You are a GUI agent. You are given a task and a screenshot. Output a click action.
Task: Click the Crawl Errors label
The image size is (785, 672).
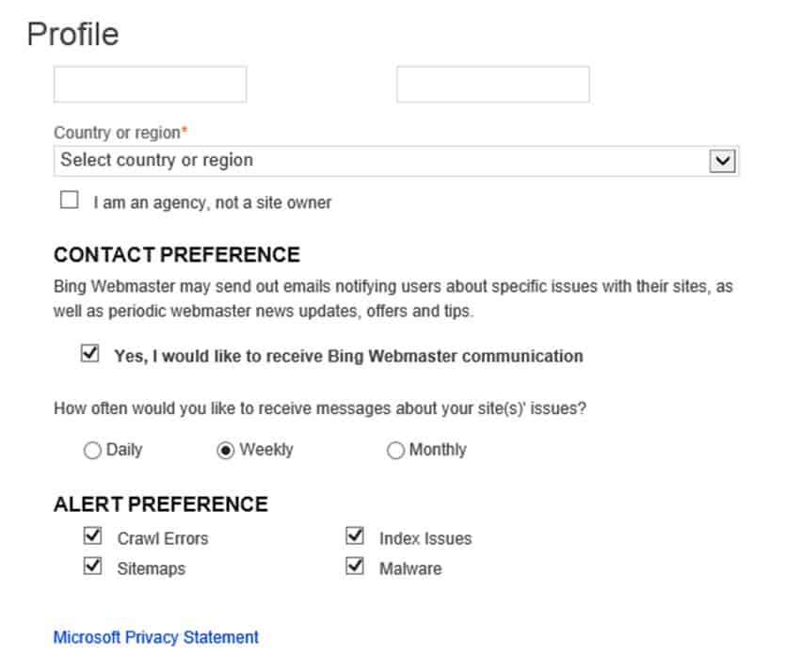[163, 538]
